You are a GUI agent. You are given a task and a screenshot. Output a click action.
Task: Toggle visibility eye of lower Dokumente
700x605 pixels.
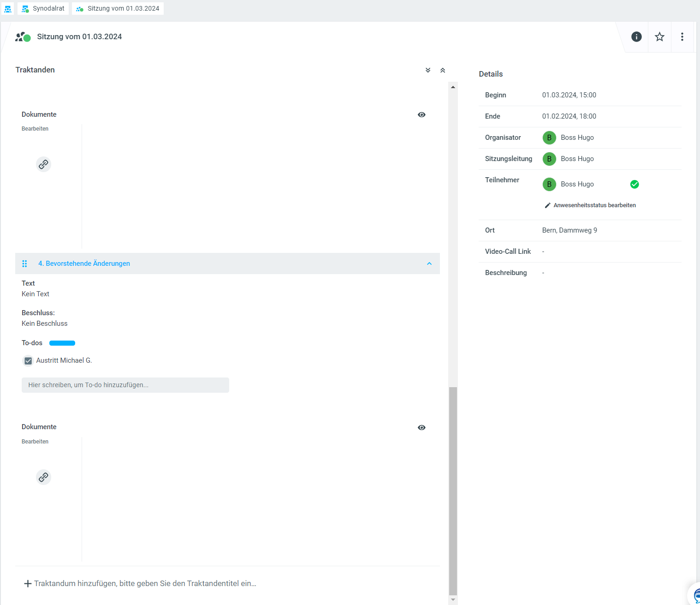coord(421,428)
